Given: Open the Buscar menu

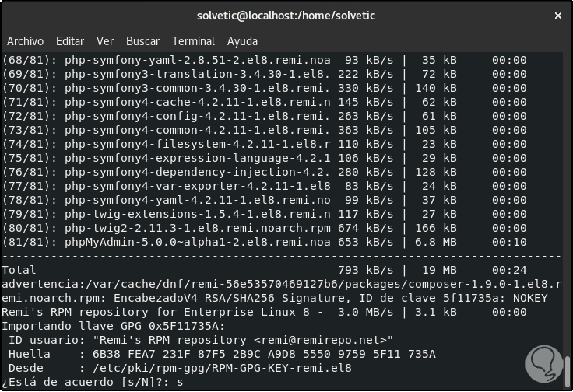Looking at the screenshot, I should tap(142, 41).
